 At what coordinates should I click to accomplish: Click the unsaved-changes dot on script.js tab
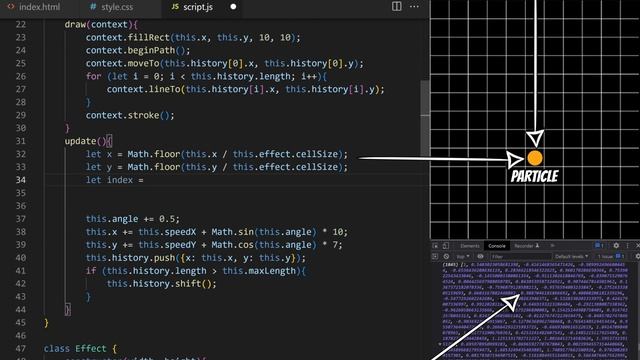point(233,7)
